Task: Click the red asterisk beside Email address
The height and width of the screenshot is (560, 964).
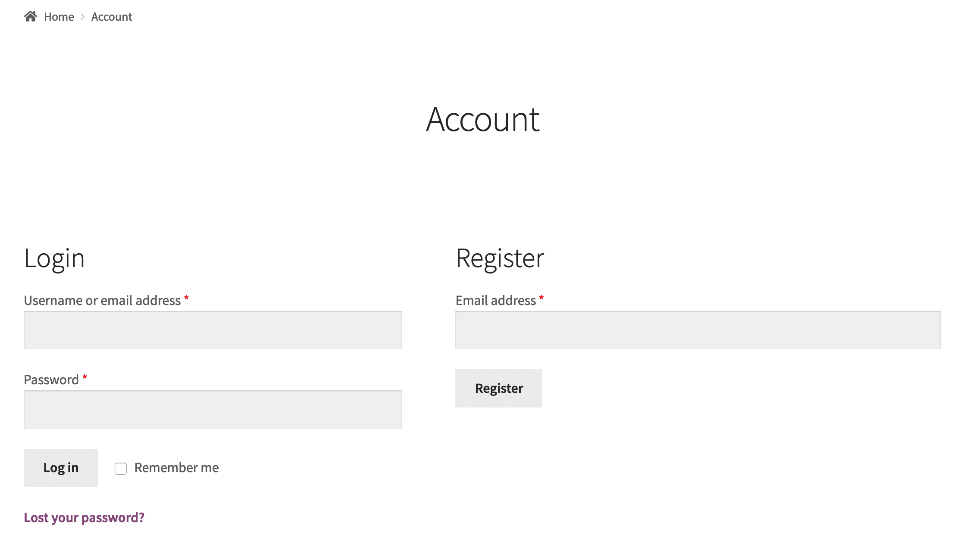Action: click(541, 298)
